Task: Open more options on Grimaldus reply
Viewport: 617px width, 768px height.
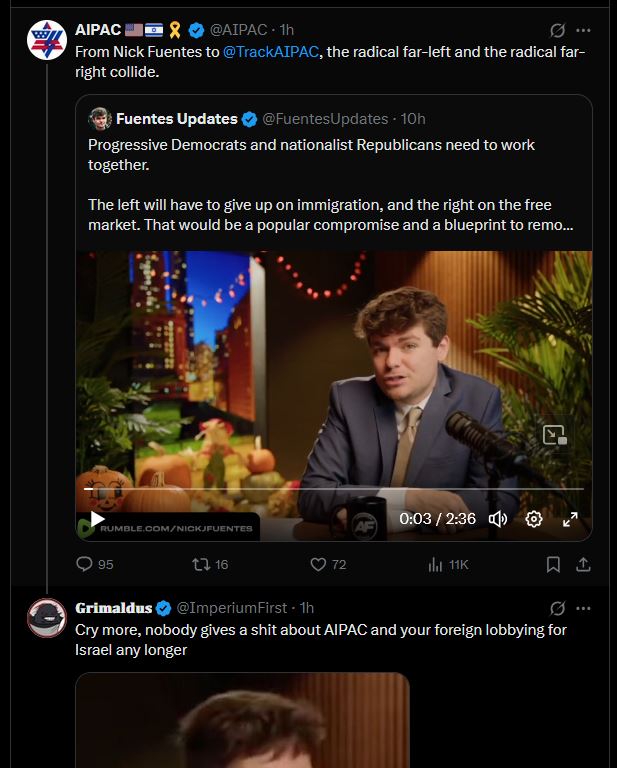Action: [x=584, y=608]
